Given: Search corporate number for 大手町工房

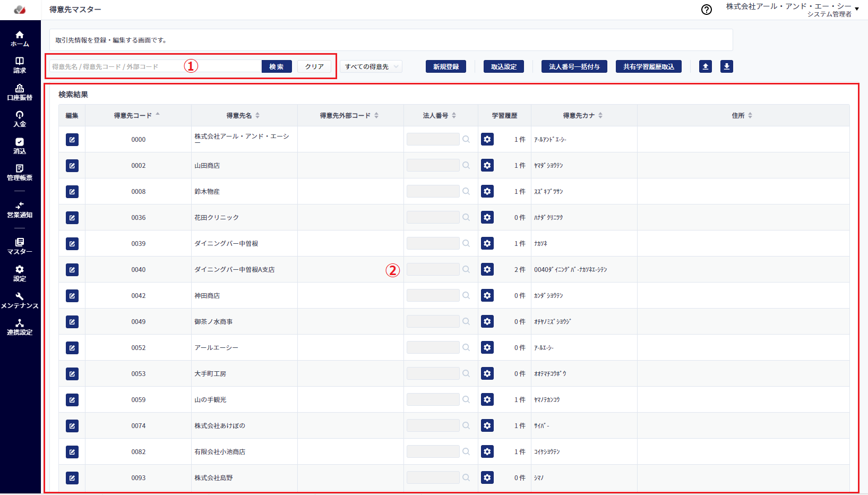Looking at the screenshot, I should [466, 373].
